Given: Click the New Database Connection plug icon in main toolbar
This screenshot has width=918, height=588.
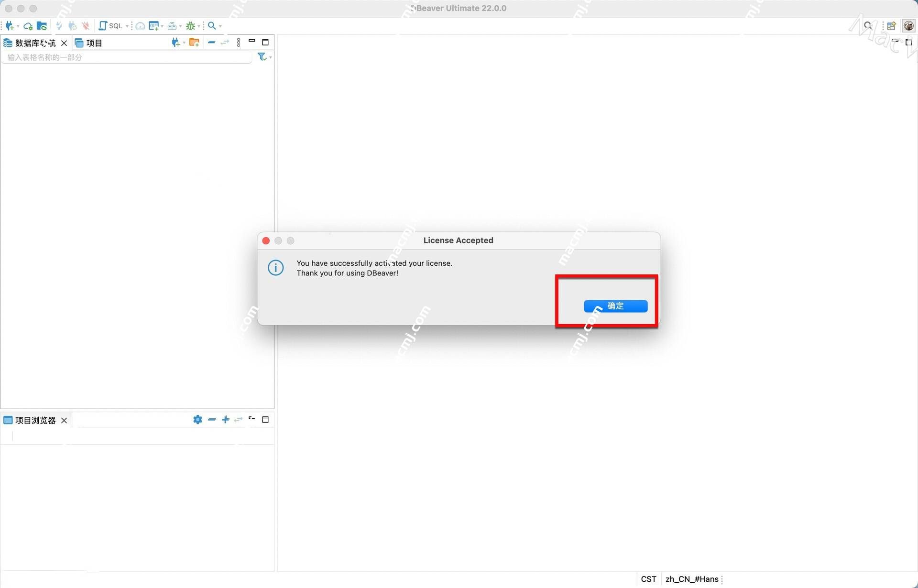Looking at the screenshot, I should pos(9,26).
